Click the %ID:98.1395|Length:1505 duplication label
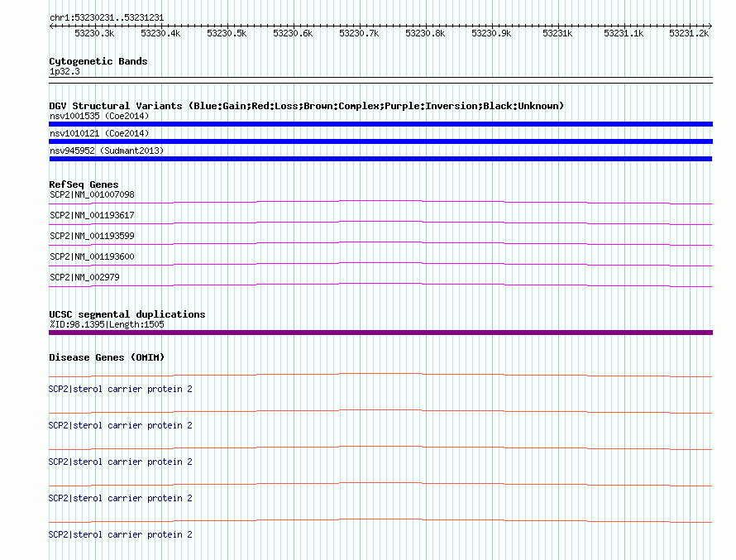The width and height of the screenshot is (736, 560). click(107, 325)
